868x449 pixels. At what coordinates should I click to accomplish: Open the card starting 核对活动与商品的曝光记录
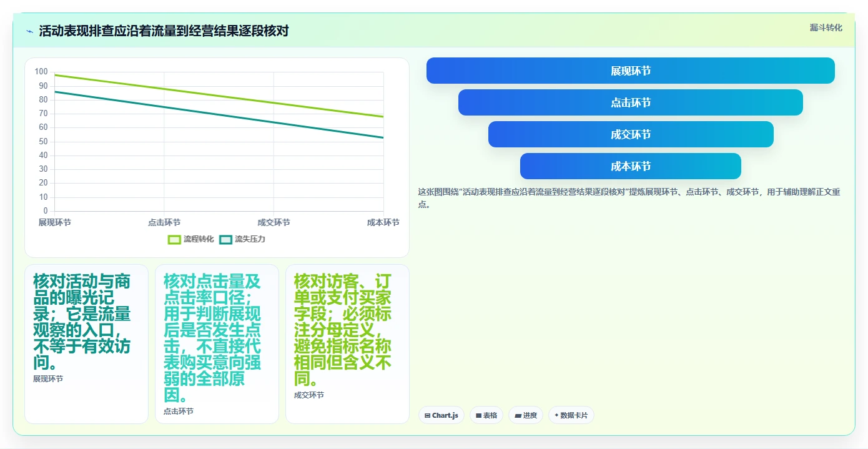click(x=86, y=344)
